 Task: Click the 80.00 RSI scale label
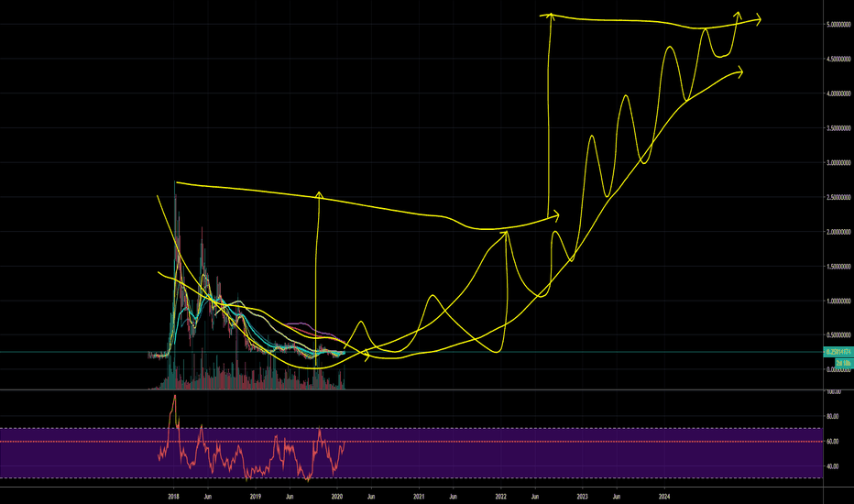pyautogui.click(x=832, y=416)
